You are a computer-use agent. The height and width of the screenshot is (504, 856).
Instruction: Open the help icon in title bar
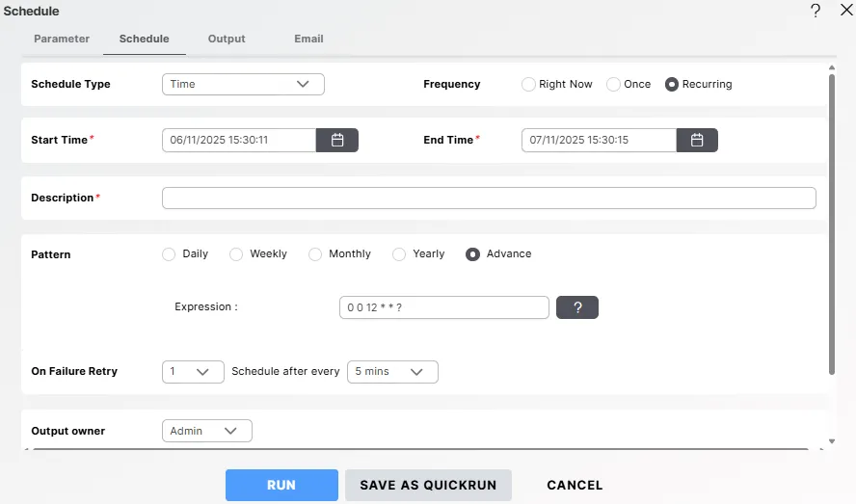816,11
